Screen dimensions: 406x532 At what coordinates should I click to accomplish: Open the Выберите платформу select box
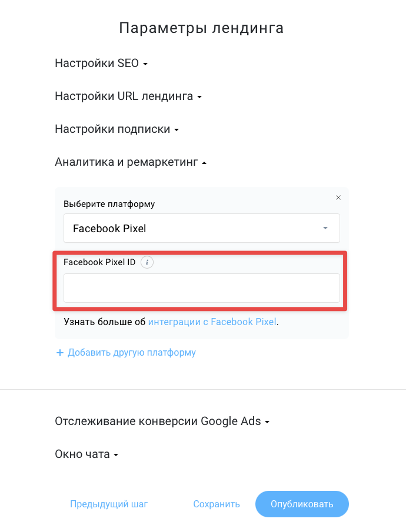(202, 228)
